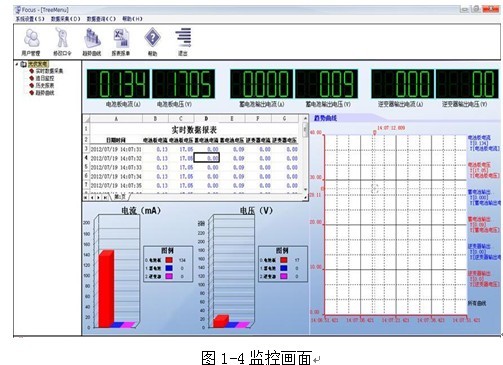Click column header A in the spreadsheet
Image resolution: width=503 pixels, height=365 pixels.
point(116,118)
